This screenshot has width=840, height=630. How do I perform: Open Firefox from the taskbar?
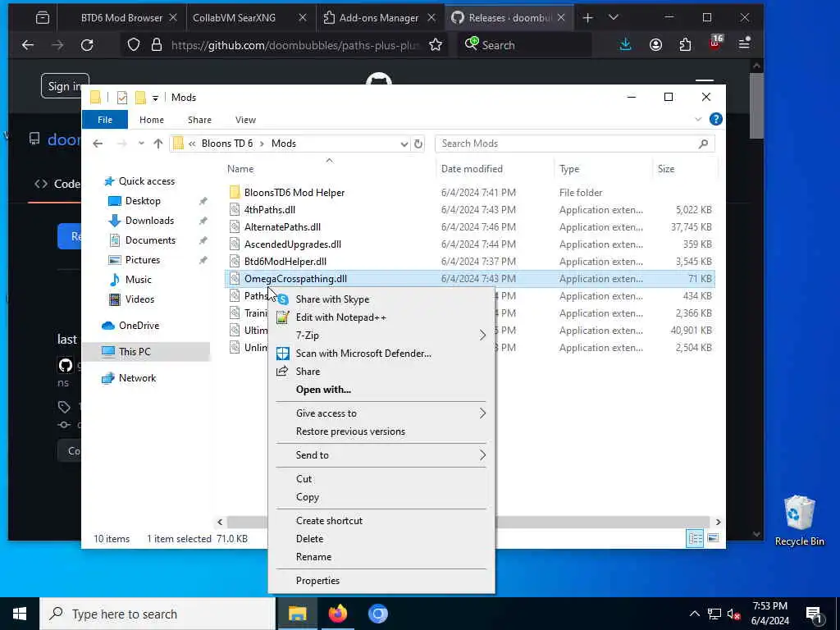pyautogui.click(x=337, y=614)
